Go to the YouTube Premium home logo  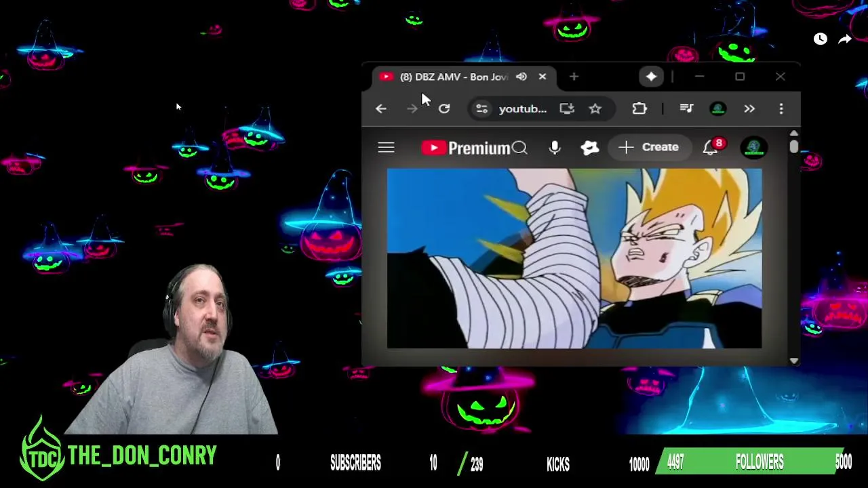pyautogui.click(x=465, y=148)
